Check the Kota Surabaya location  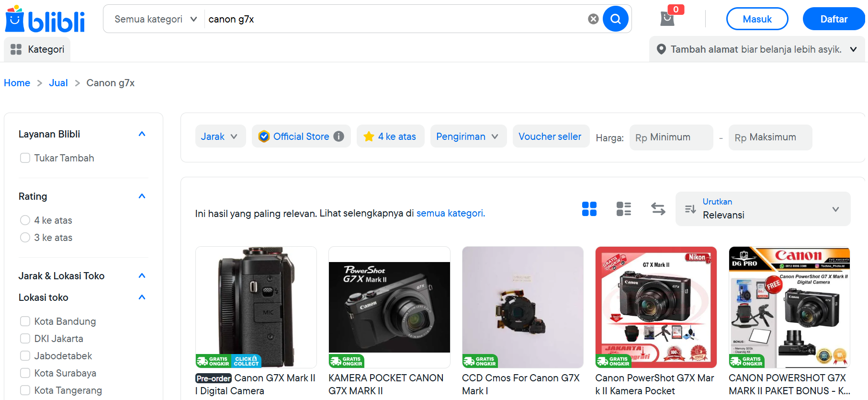(25, 373)
